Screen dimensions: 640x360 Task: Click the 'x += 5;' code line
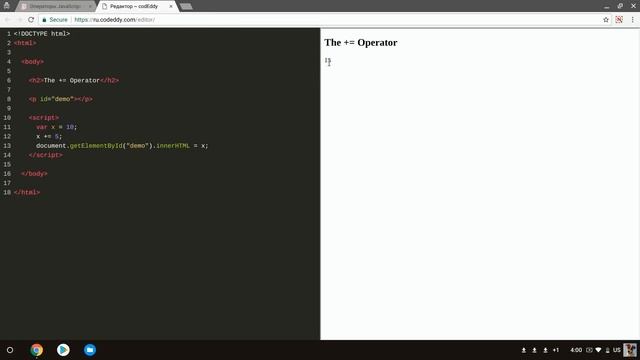click(x=49, y=136)
